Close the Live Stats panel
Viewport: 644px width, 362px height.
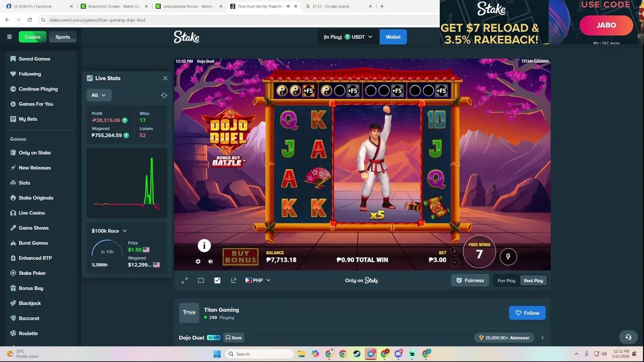coord(165,78)
